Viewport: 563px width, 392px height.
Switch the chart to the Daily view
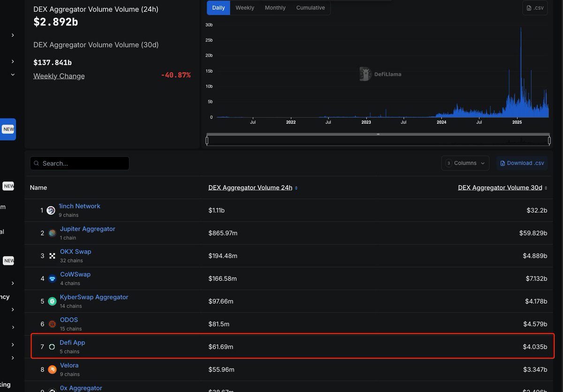coord(219,8)
